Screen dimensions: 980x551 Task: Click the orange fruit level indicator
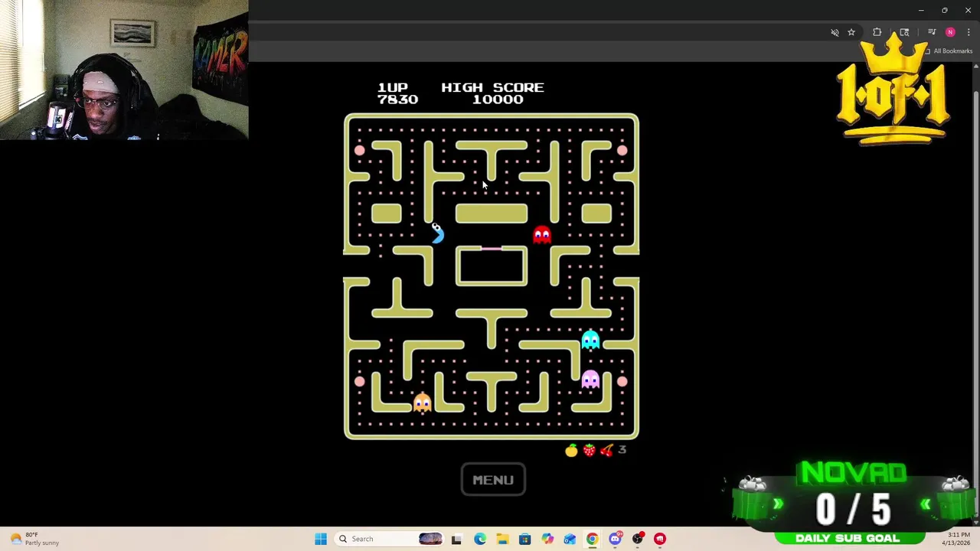click(571, 451)
